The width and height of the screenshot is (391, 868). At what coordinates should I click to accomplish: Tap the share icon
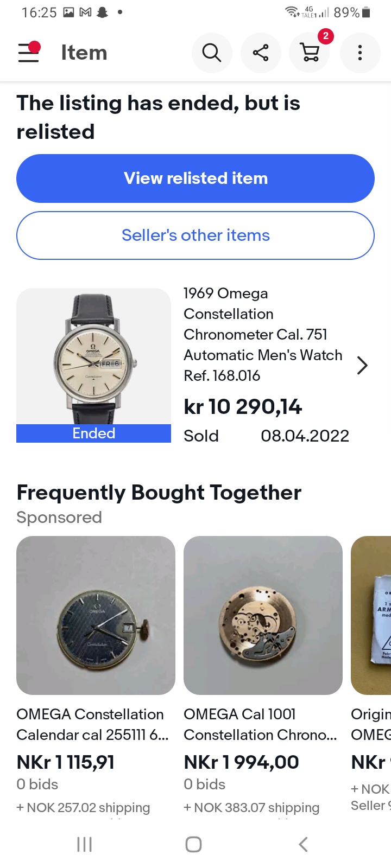point(261,53)
